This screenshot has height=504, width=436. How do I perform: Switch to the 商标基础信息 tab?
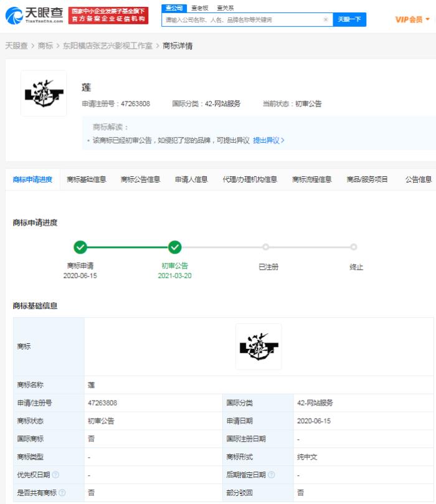click(86, 179)
